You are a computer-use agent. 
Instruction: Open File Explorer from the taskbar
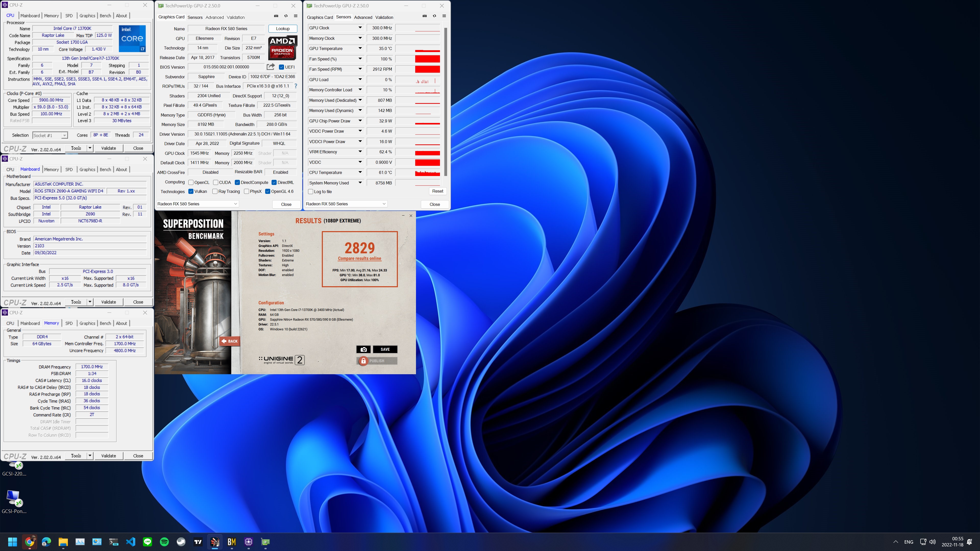point(63,542)
